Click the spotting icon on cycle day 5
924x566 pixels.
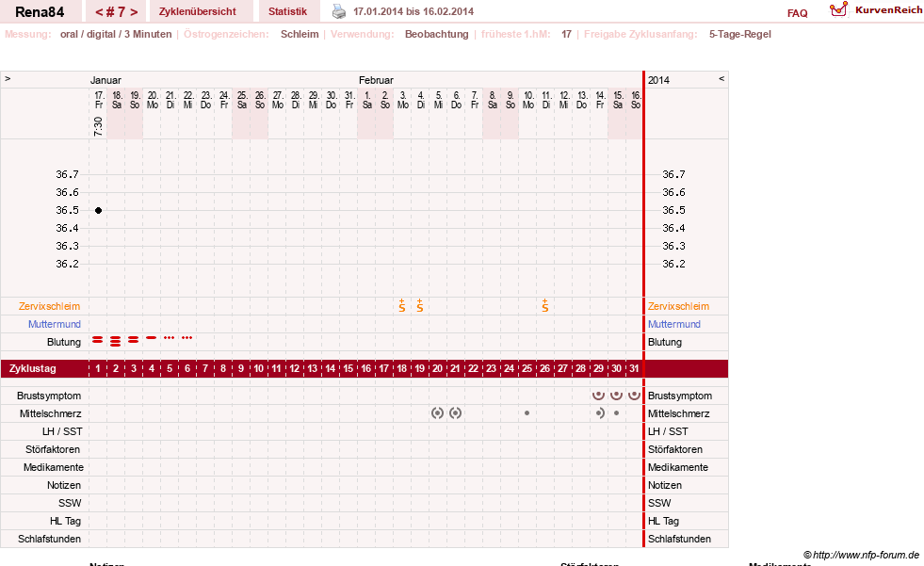170,337
